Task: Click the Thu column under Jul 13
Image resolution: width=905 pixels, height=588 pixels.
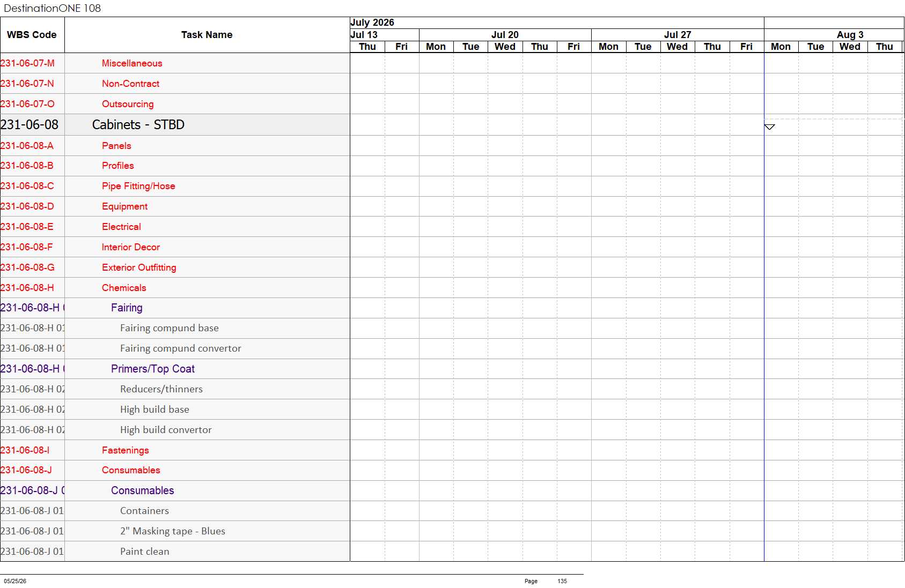Action: [367, 47]
